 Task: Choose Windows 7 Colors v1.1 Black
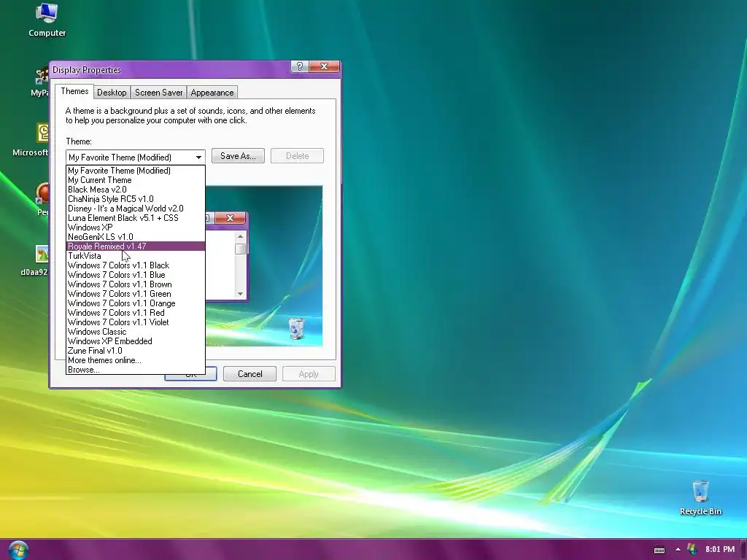(x=135, y=265)
